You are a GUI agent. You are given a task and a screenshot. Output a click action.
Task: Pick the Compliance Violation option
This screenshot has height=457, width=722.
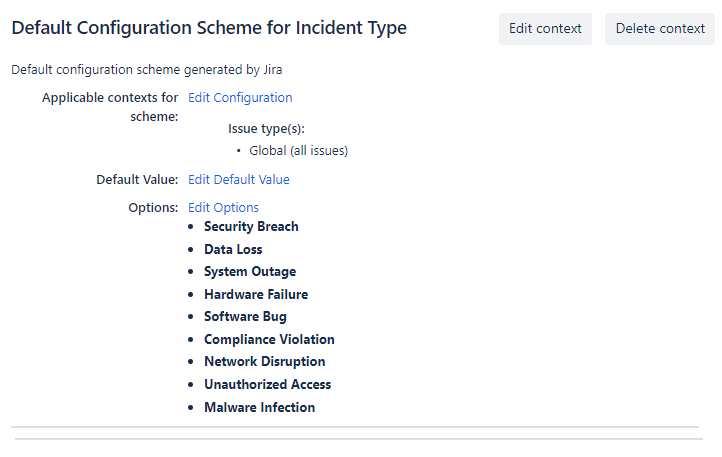pos(269,340)
